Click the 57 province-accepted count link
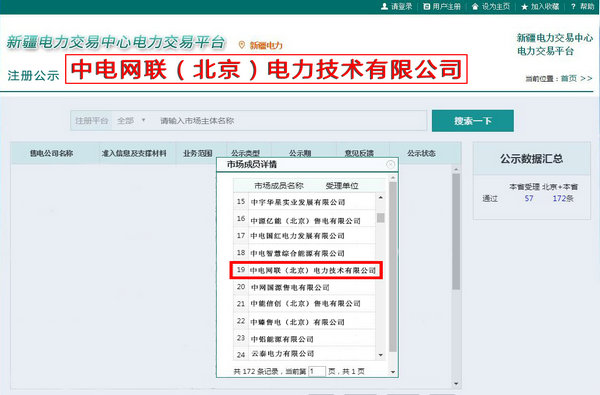The width and height of the screenshot is (600, 395). click(x=529, y=198)
